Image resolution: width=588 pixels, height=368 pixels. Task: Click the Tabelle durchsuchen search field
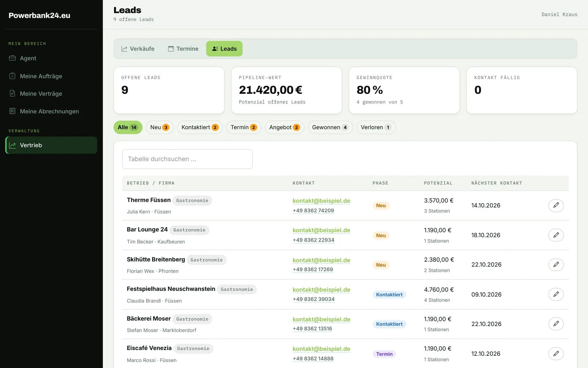click(x=187, y=159)
